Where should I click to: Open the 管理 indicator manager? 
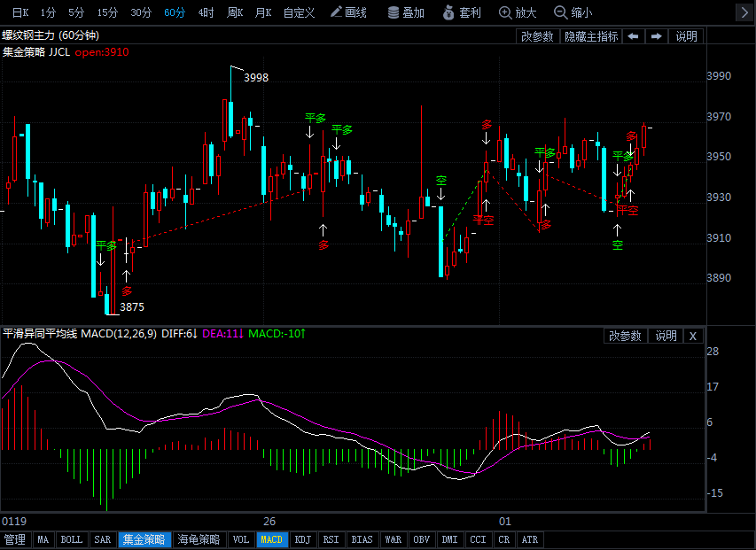(15, 539)
